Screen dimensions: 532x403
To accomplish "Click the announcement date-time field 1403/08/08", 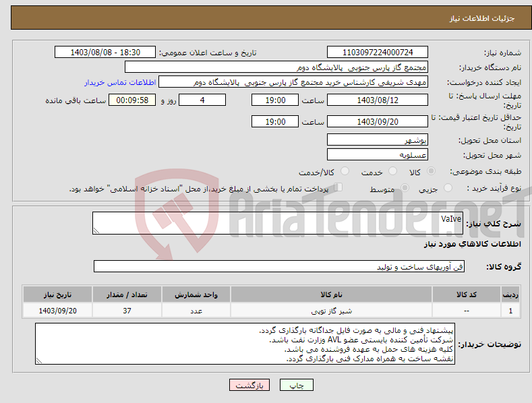I will [x=105, y=53].
